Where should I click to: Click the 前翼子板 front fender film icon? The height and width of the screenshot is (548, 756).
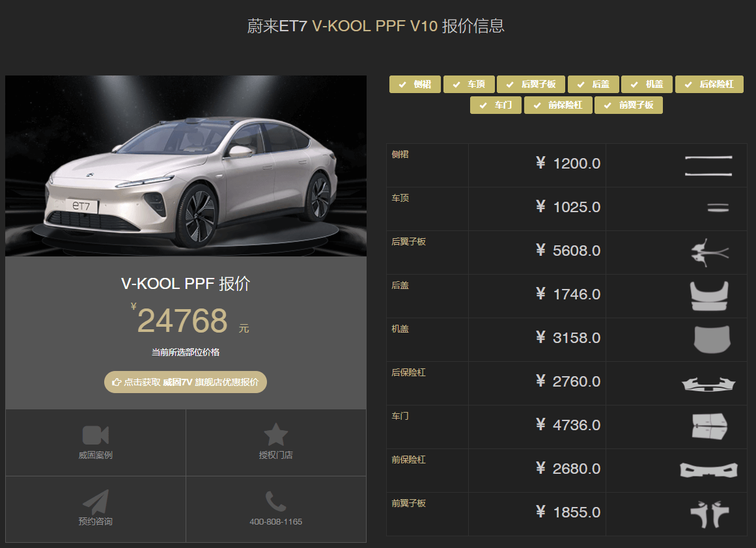click(x=709, y=514)
